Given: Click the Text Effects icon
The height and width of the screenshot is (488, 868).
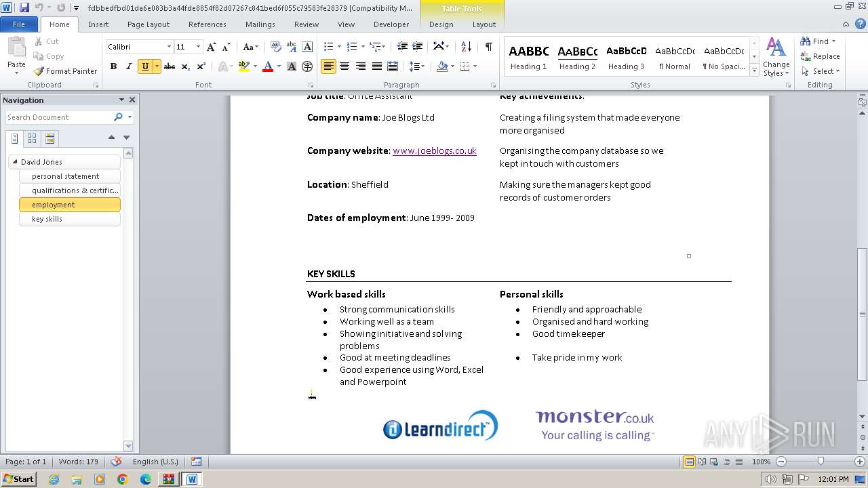Looking at the screenshot, I should [x=222, y=66].
